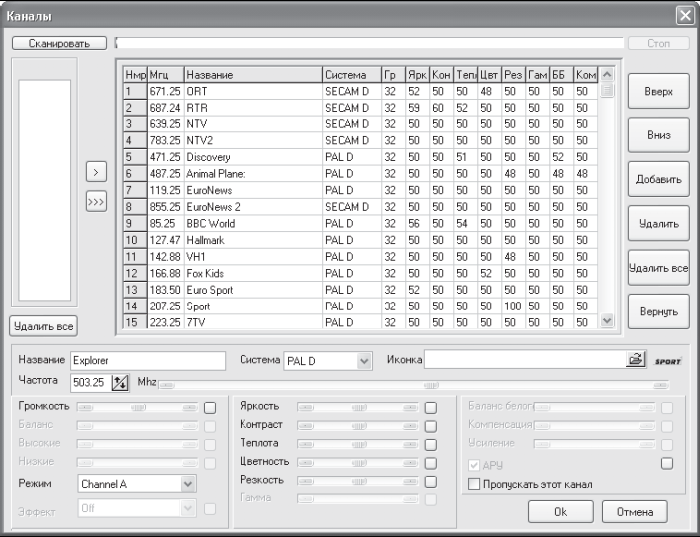Click the Вернуть button
Image resolution: width=700 pixels, height=537 pixels.
click(658, 312)
